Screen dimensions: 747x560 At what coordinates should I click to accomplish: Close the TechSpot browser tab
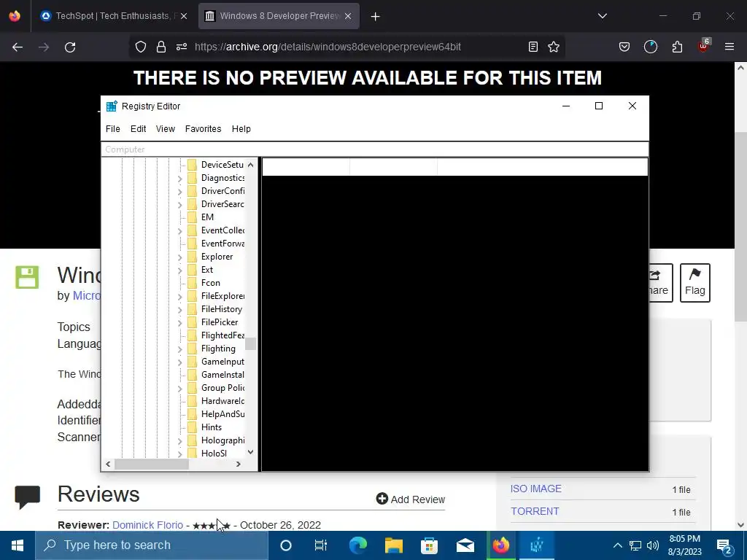(x=184, y=16)
